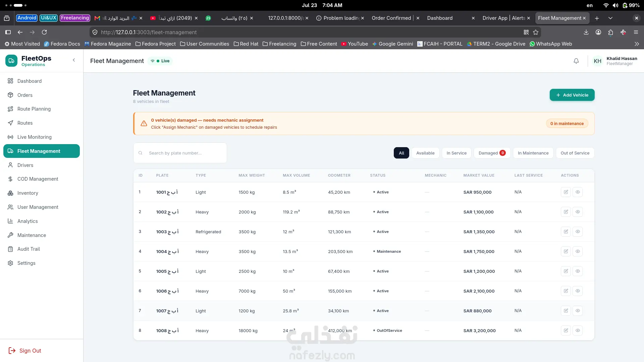Focus the plate number search field

[x=180, y=153]
